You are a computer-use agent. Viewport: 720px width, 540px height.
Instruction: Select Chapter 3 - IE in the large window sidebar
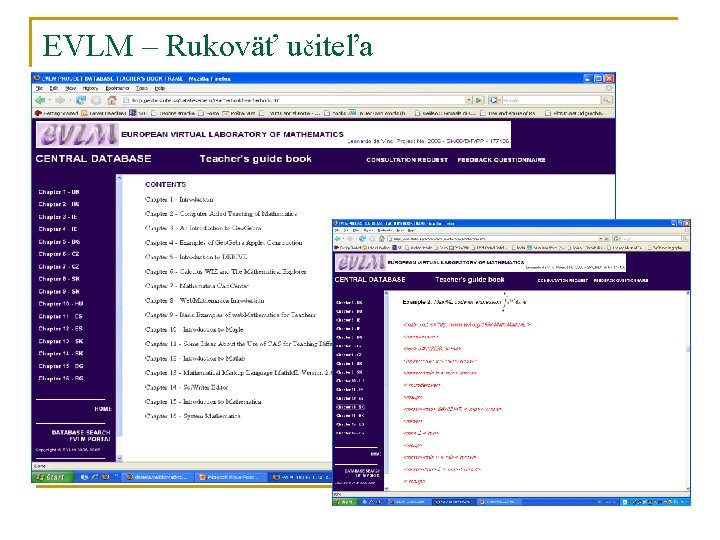click(x=58, y=217)
